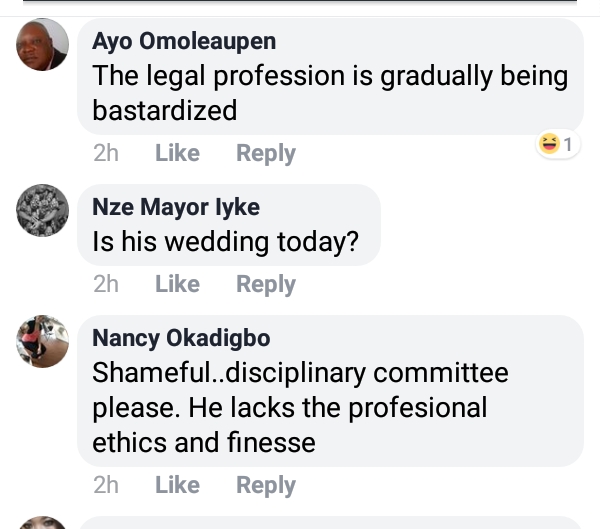600x529 pixels.
Task: Like Ayo Omoleaupen's comment
Action: point(177,153)
